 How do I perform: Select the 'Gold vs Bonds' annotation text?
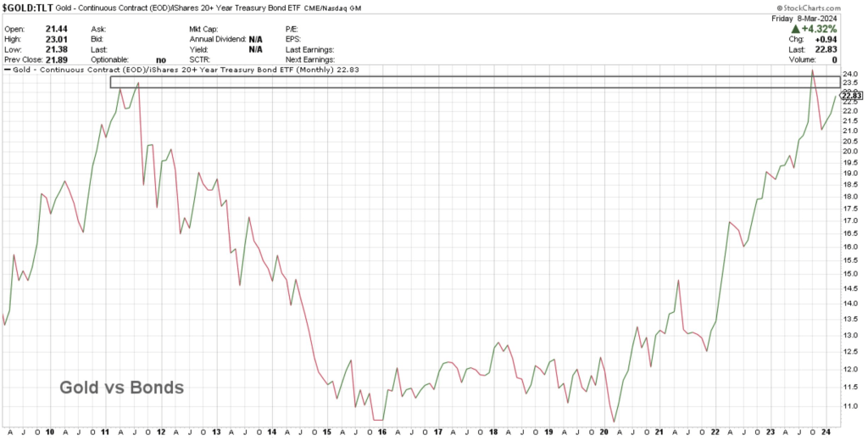(x=121, y=388)
